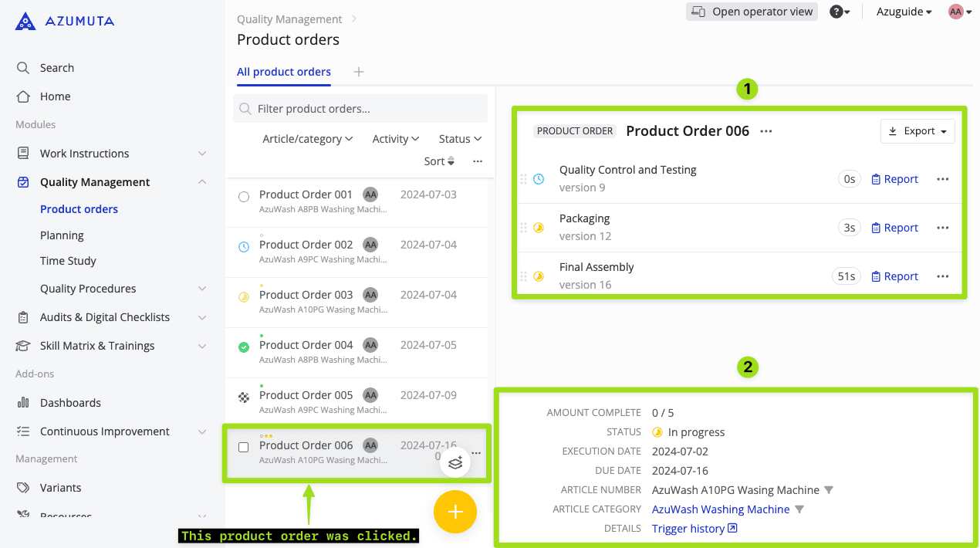Viewport: 980px width, 548px height.
Task: Click the Variants icon under Management
Action: tap(23, 487)
